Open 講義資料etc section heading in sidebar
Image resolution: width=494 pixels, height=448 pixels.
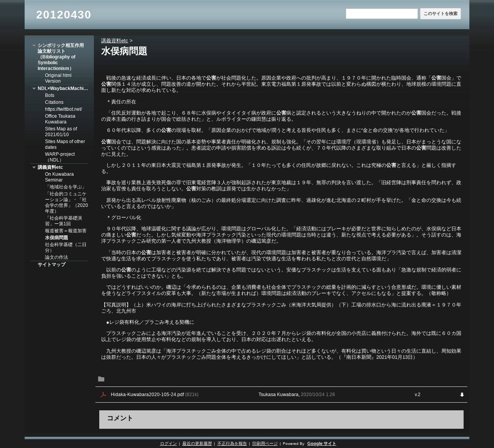click(x=50, y=167)
